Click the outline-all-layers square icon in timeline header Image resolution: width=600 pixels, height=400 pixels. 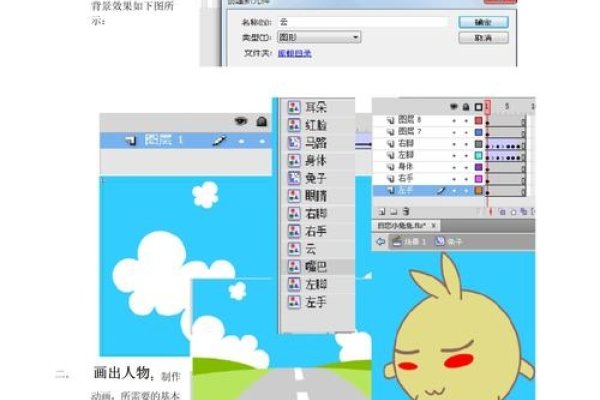[478, 107]
